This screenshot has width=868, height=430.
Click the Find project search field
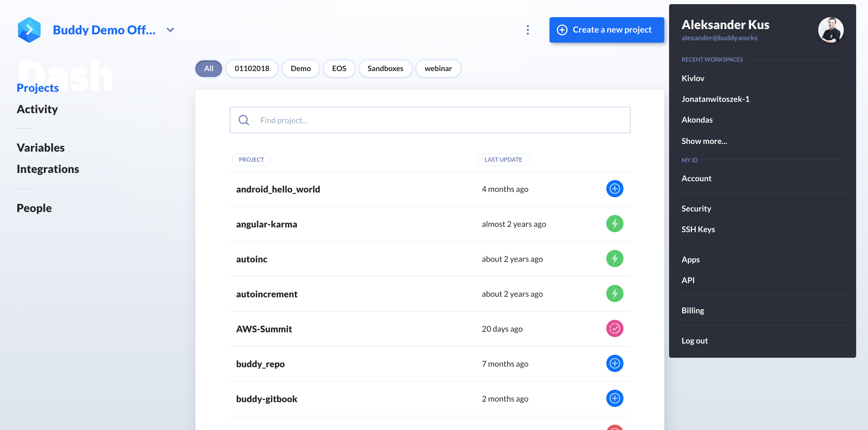430,120
